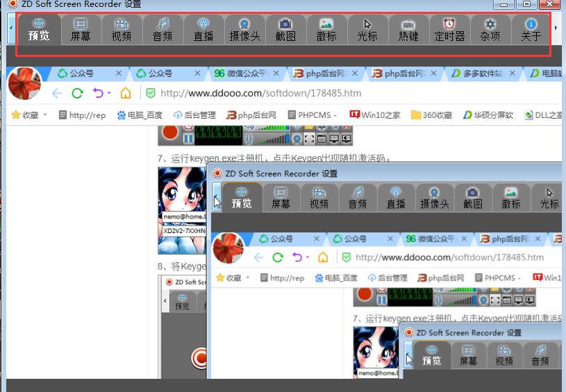
Task: Open the 杂项 gear tab
Action: click(490, 30)
